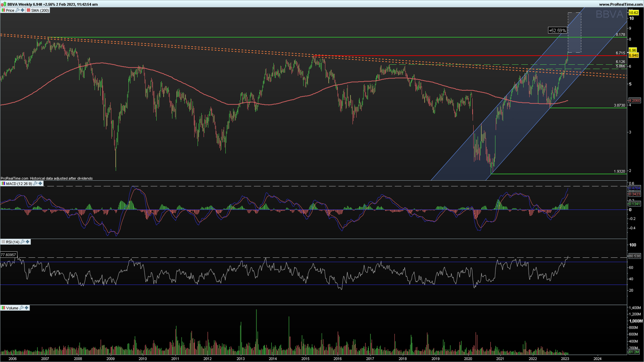Open MACD settings with the wrench icon

click(35, 184)
